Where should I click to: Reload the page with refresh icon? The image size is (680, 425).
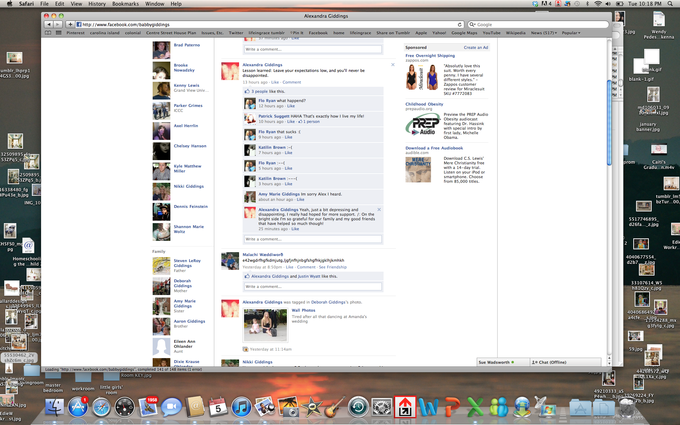pos(459,25)
